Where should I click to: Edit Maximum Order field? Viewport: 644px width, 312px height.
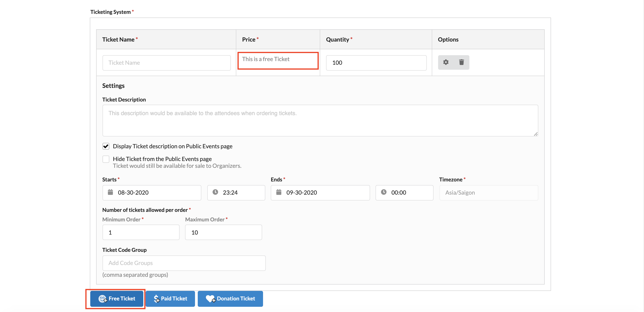click(x=224, y=232)
